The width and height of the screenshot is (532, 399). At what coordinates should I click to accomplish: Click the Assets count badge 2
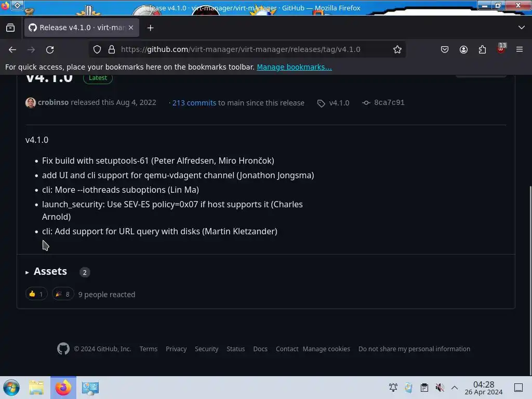[85, 272]
